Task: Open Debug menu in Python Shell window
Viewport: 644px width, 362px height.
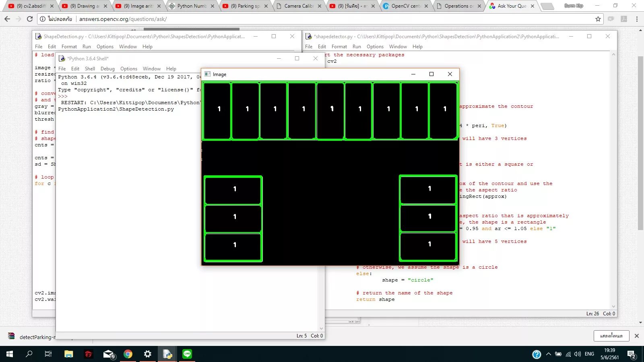Action: 107,69
